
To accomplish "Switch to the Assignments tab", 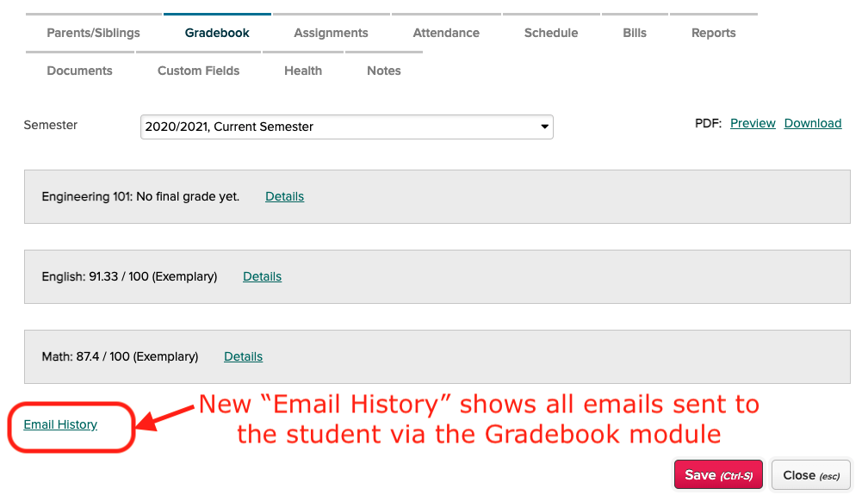I will point(331,34).
